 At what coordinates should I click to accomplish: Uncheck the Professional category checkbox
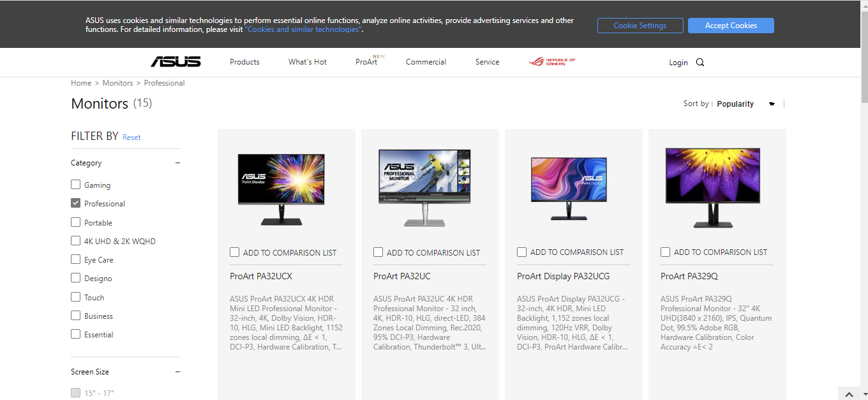coord(76,203)
